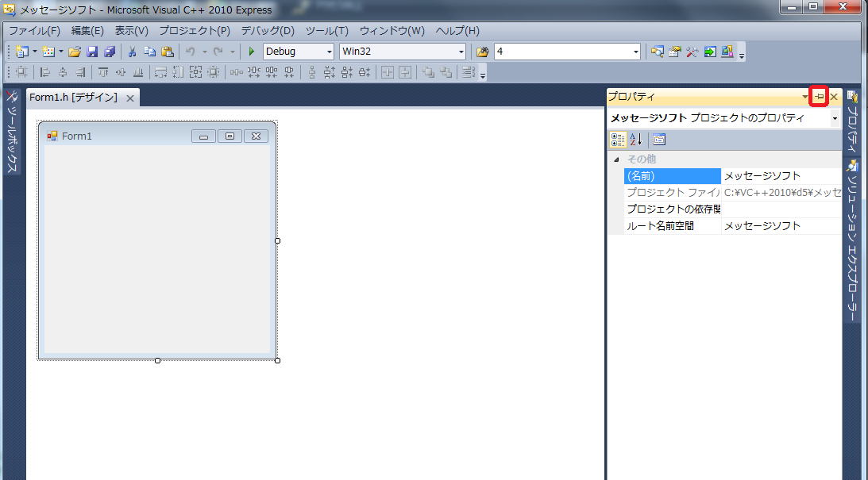Open a file with the yellow folder icon

[x=75, y=52]
